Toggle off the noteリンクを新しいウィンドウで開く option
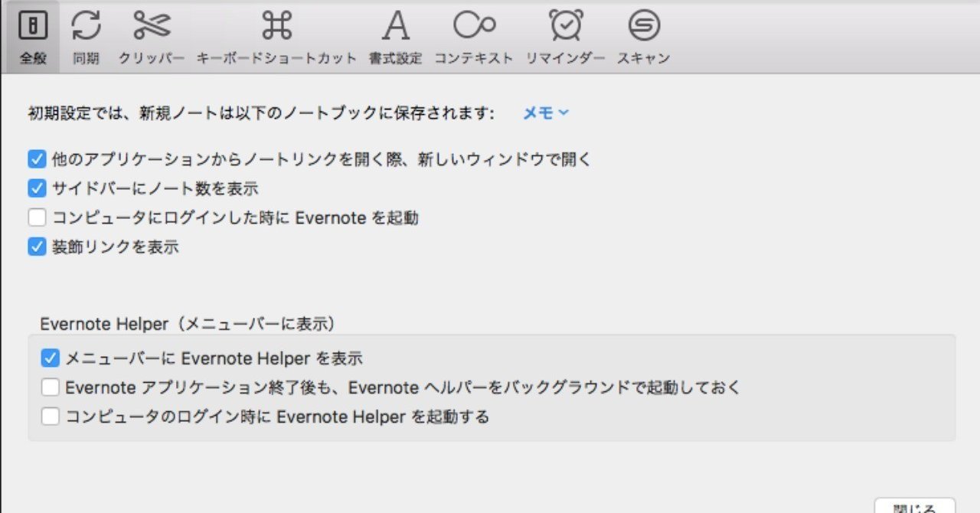Screen dimensions: 980x513 [x=36, y=158]
